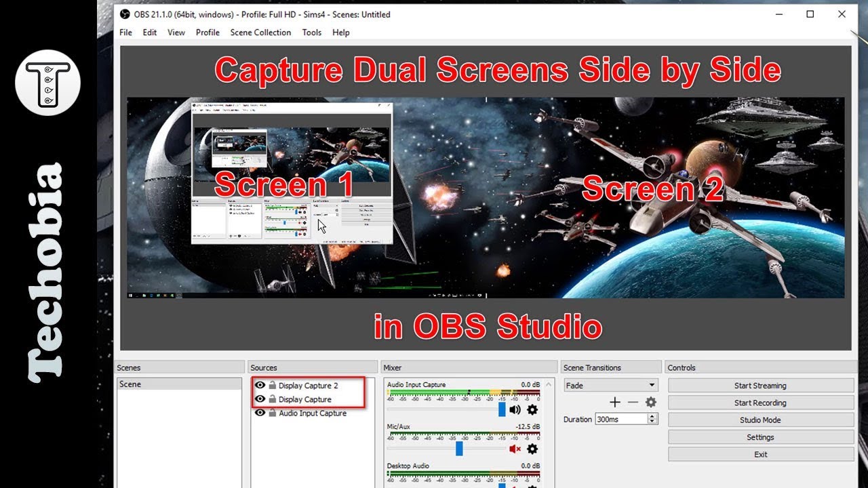Open the Profile menu
The width and height of the screenshot is (868, 488).
[208, 33]
